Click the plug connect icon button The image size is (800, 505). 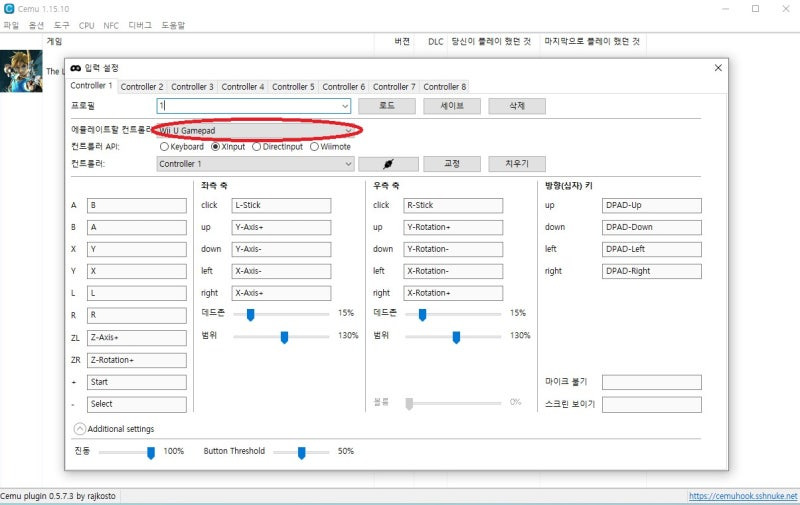pyautogui.click(x=388, y=164)
